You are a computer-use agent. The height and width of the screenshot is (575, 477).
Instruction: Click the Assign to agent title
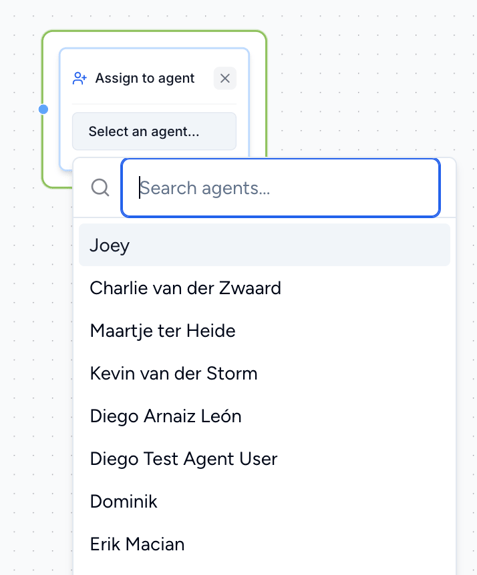[x=145, y=78]
